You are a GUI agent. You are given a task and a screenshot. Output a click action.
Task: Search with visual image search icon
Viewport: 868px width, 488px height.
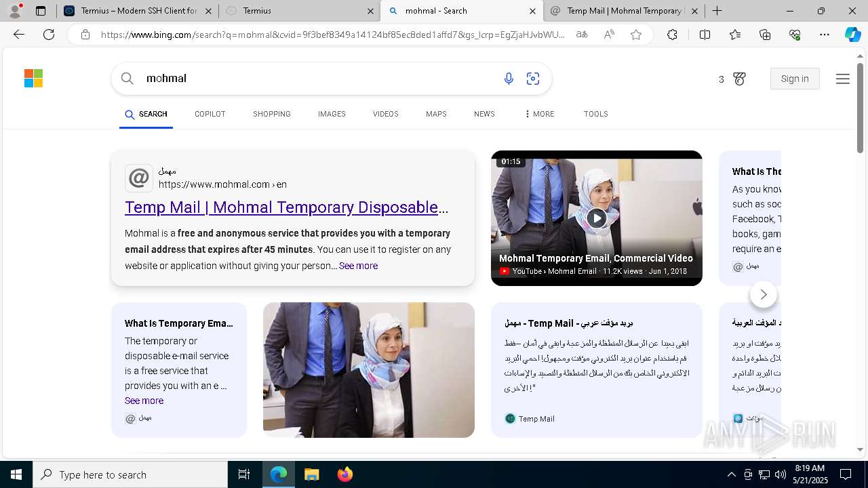(533, 79)
